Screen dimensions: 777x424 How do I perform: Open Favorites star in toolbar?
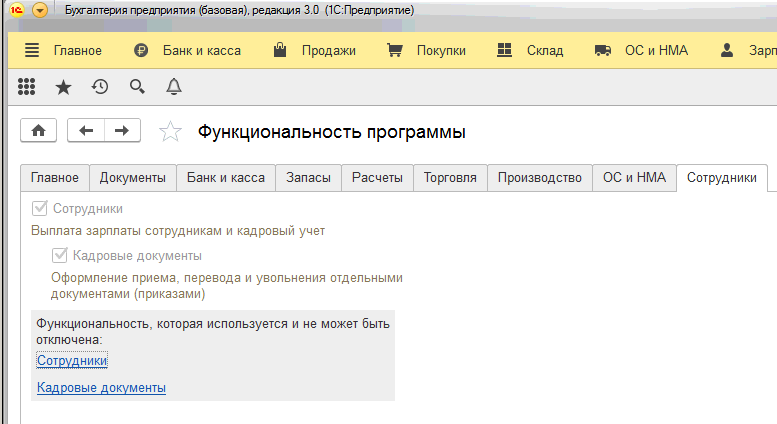[x=63, y=87]
